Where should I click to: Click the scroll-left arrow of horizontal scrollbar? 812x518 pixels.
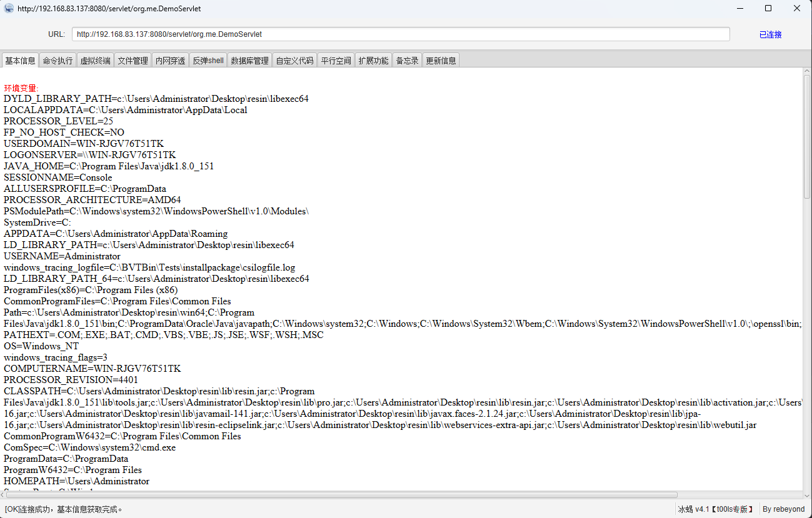coord(4,495)
